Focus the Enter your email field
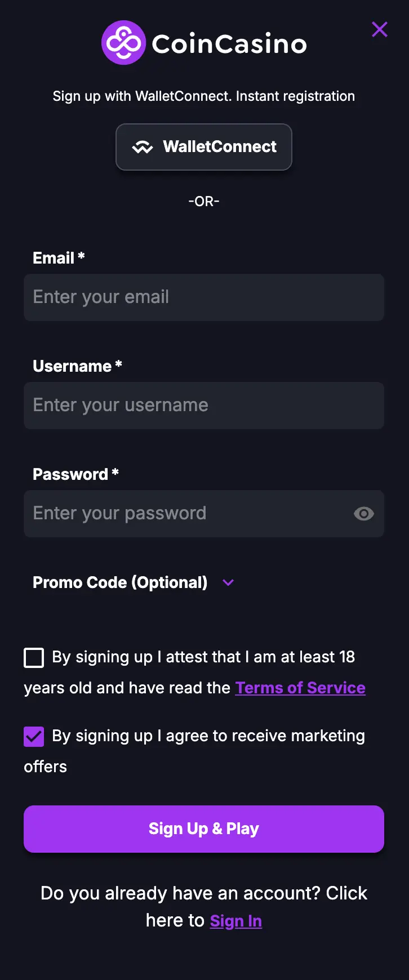The width and height of the screenshot is (409, 980). [x=204, y=297]
